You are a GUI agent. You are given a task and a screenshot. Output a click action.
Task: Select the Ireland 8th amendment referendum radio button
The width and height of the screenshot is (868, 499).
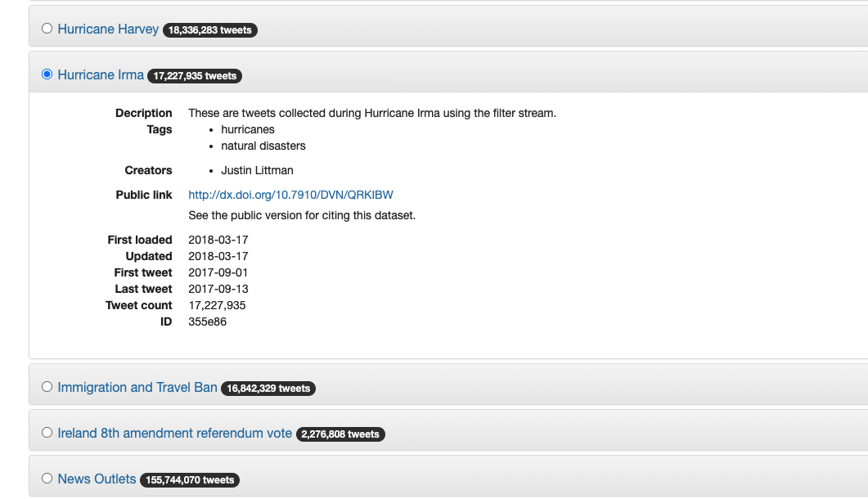pos(47,432)
